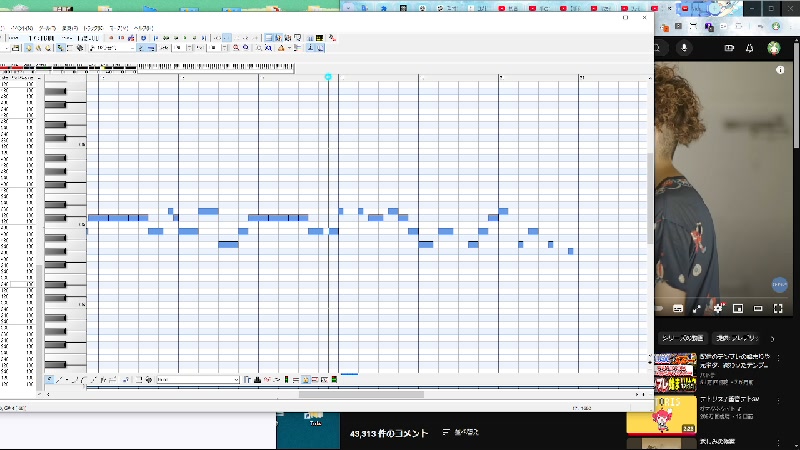The width and height of the screenshot is (800, 450).
Task: Click the cyan playhead marker on the ruler
Action: [328, 77]
